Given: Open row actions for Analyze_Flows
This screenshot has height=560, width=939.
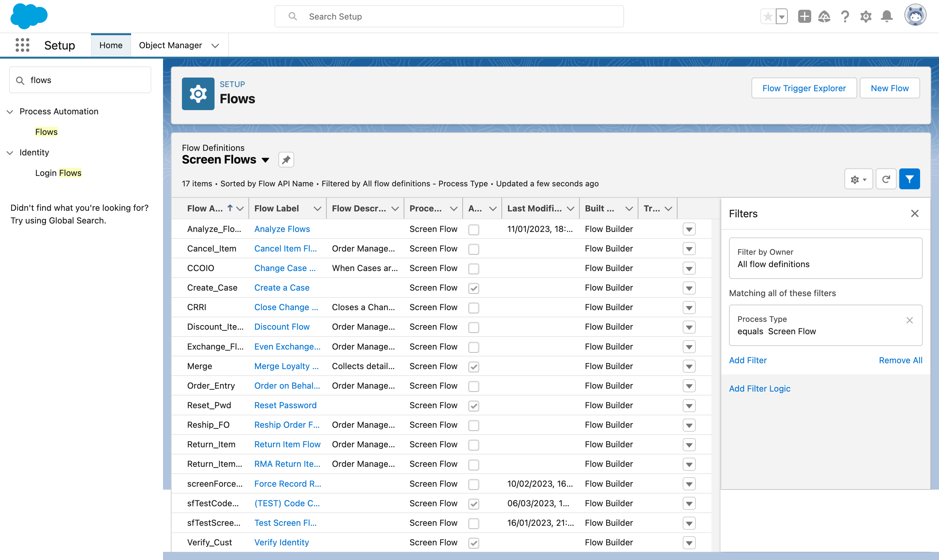Looking at the screenshot, I should [689, 229].
